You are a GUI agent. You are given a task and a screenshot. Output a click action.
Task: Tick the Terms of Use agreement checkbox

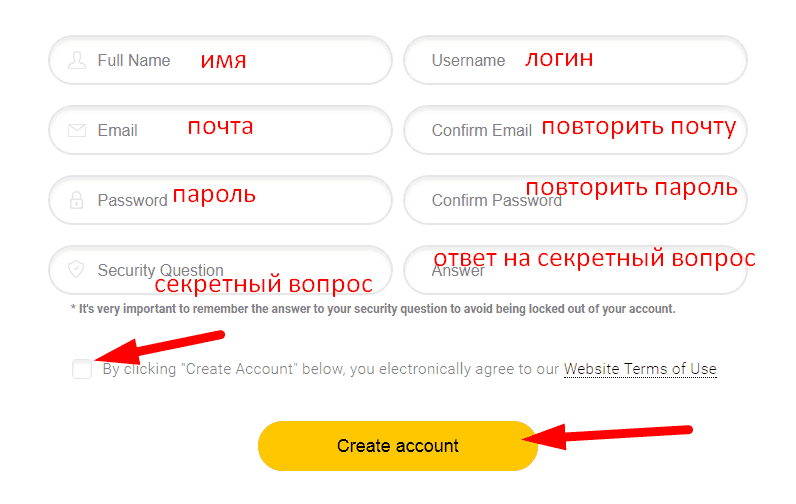tap(82, 369)
